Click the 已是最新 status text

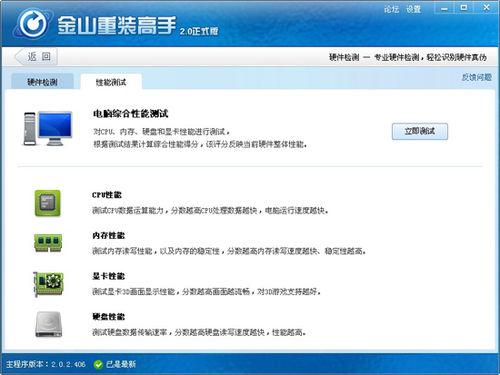(x=121, y=364)
